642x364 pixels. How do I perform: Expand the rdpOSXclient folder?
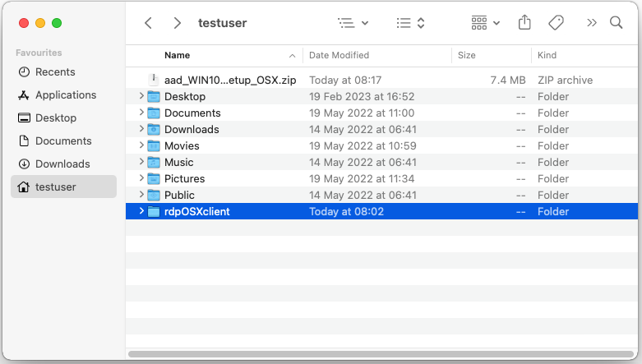pyautogui.click(x=141, y=211)
